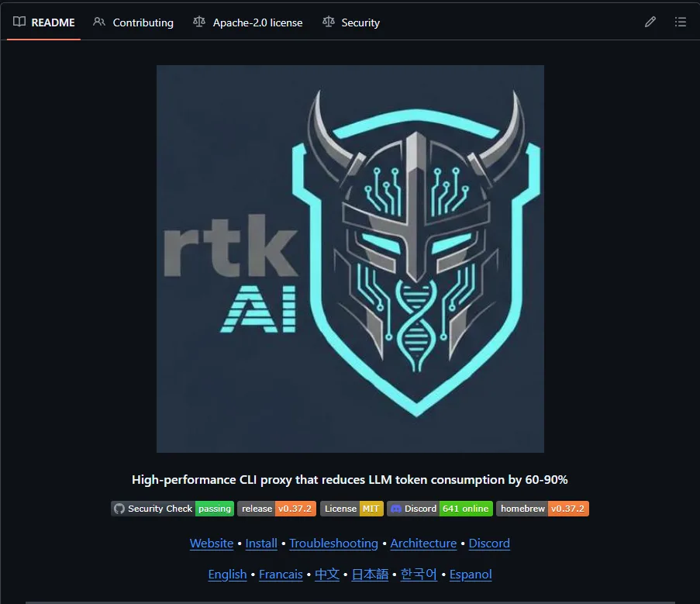Open the License MIT badge
This screenshot has height=604, width=700.
coord(352,509)
